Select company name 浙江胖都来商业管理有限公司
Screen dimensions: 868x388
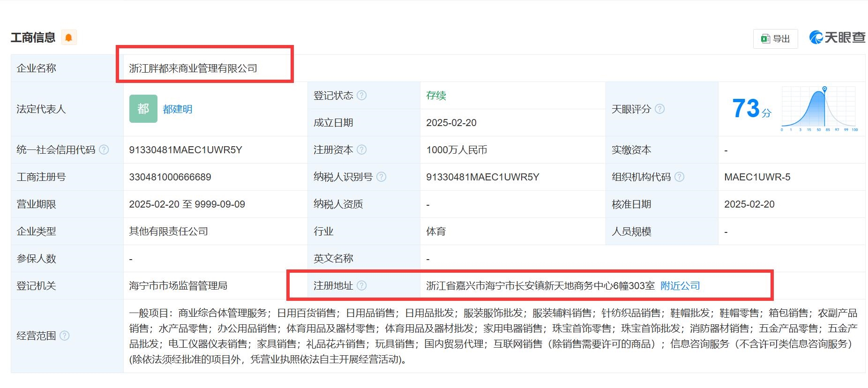pyautogui.click(x=193, y=68)
